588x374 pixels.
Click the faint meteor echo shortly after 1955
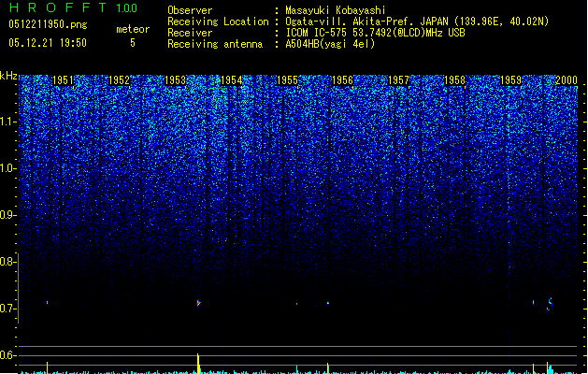297,304
